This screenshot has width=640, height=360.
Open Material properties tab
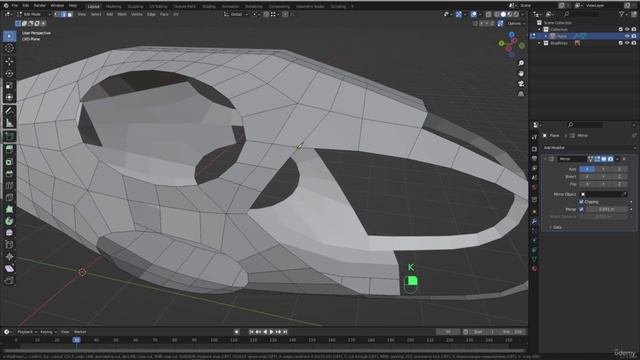coord(534,269)
